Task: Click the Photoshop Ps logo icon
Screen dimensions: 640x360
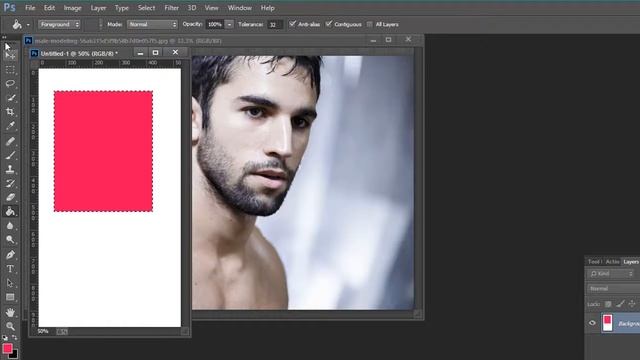Action: click(x=9, y=7)
